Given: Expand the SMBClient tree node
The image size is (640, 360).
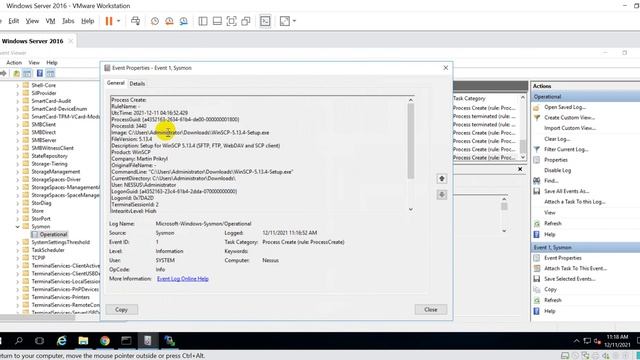Looking at the screenshot, I should pos(18,125).
